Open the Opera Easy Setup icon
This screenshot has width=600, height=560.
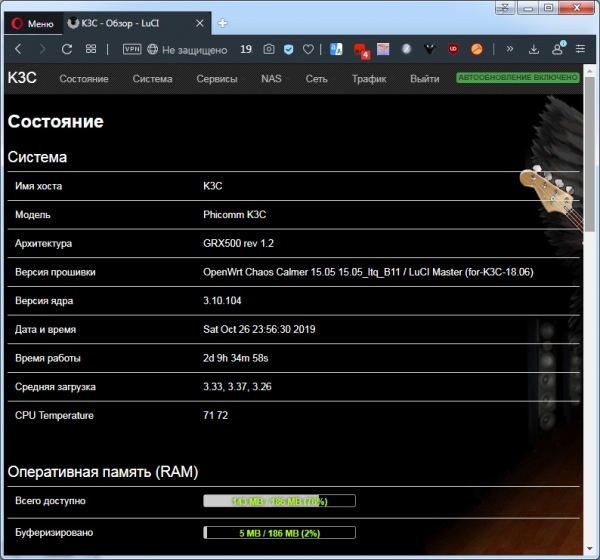click(x=579, y=48)
